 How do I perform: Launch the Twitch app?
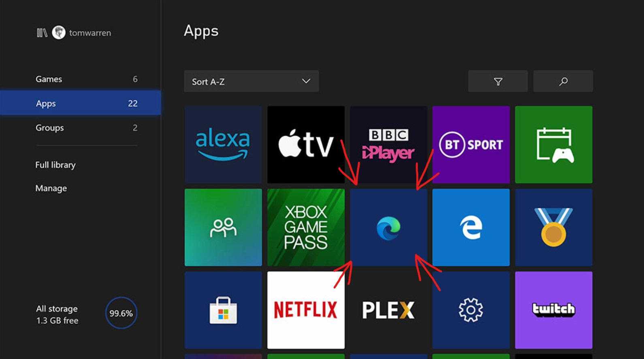point(554,310)
